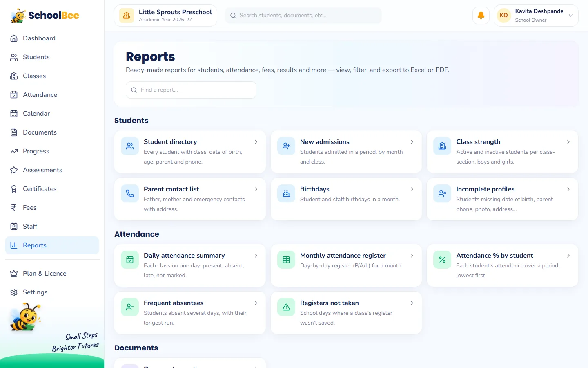Open the Parent contact list report
This screenshot has width=588, height=368.
point(190,199)
